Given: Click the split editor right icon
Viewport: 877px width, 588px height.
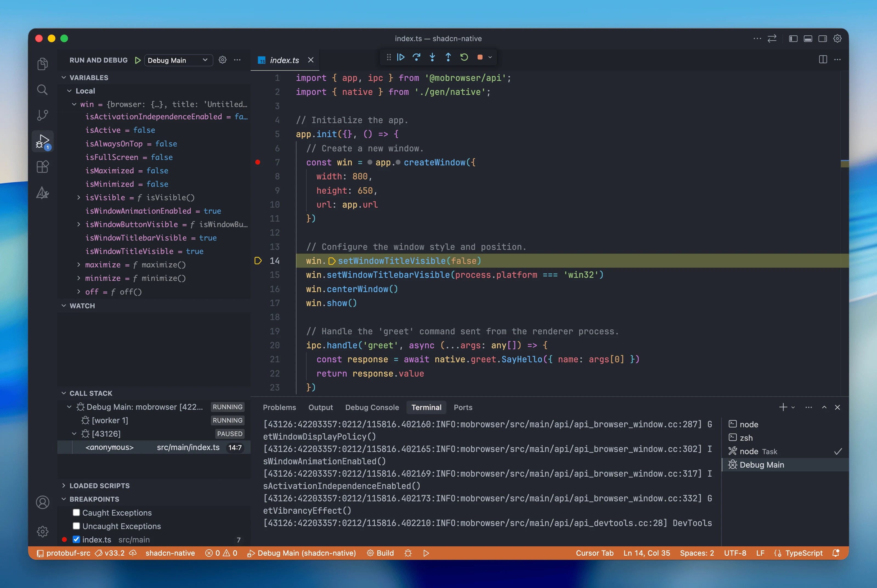Looking at the screenshot, I should point(823,60).
